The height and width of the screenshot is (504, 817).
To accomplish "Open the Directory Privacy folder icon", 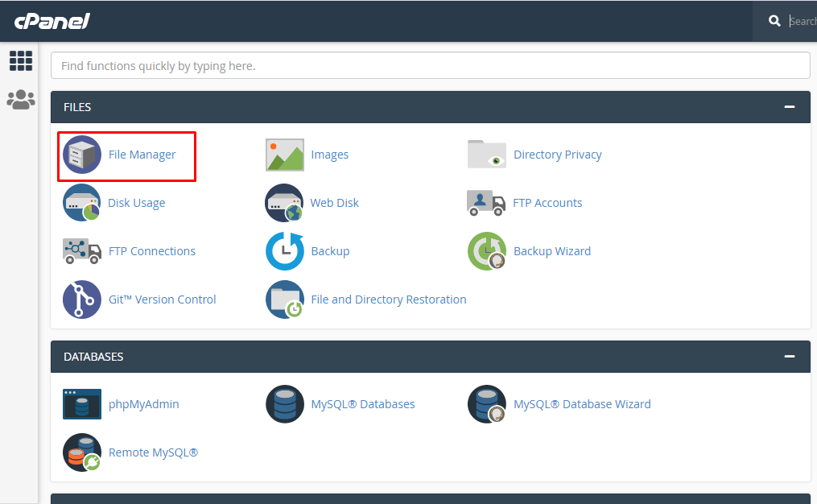I will (x=487, y=155).
